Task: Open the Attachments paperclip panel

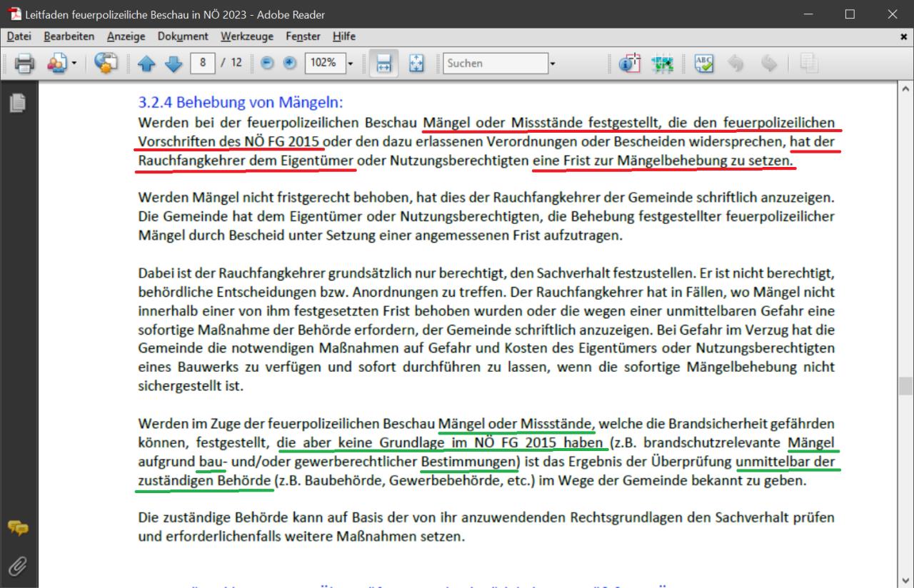Action: [x=17, y=566]
